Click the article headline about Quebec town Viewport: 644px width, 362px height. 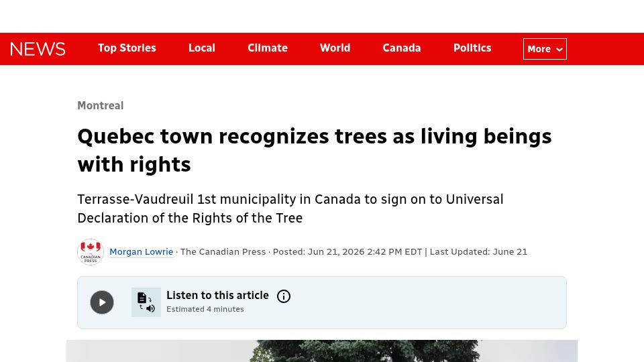tap(314, 150)
